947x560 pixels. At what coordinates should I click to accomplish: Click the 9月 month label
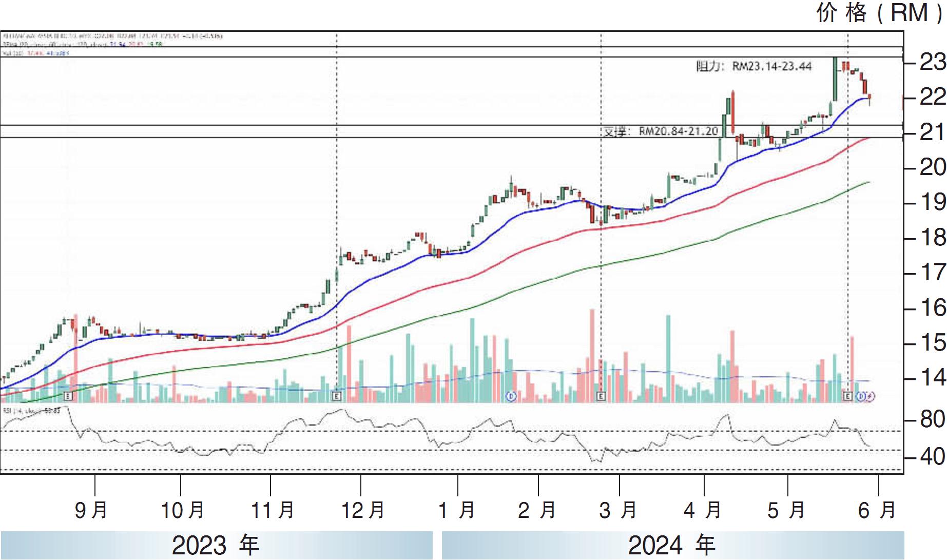click(x=91, y=510)
